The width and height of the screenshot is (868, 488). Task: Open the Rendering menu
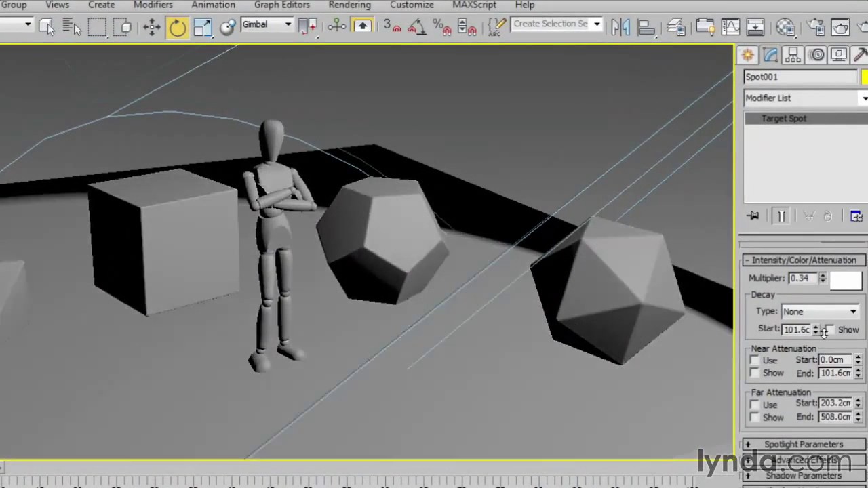click(349, 5)
